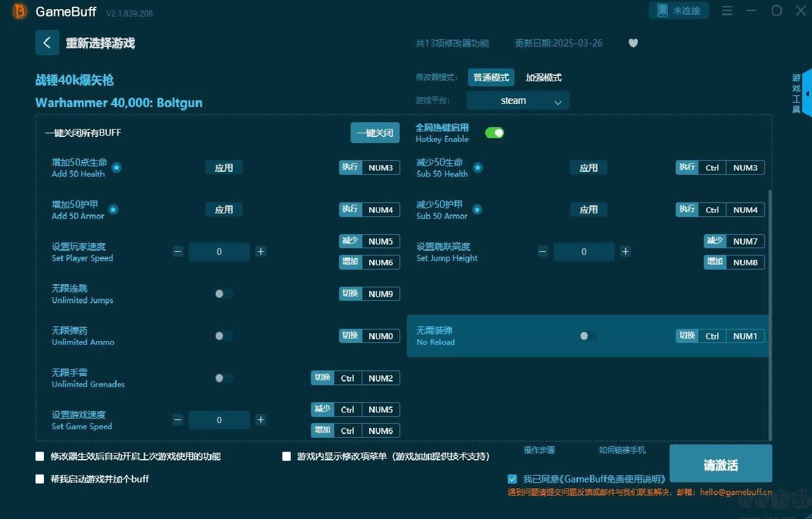Click the Warhammer 40,000: Boltgun title
The width and height of the screenshot is (812, 519).
pos(119,103)
